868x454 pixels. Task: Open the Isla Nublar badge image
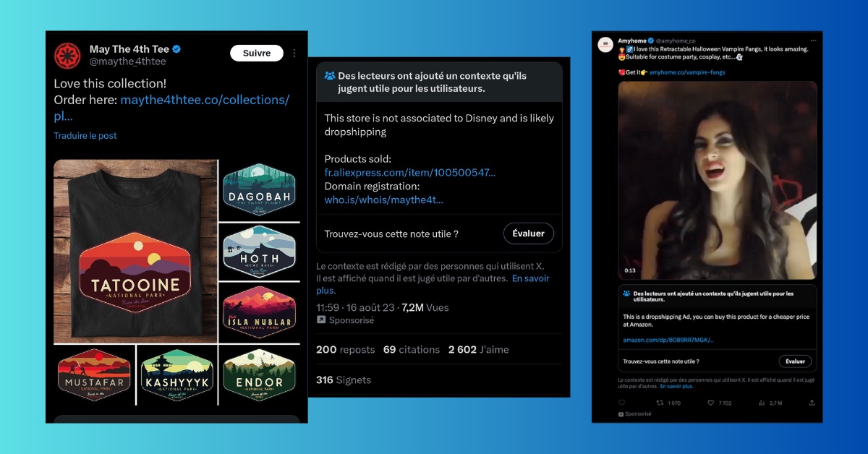260,312
